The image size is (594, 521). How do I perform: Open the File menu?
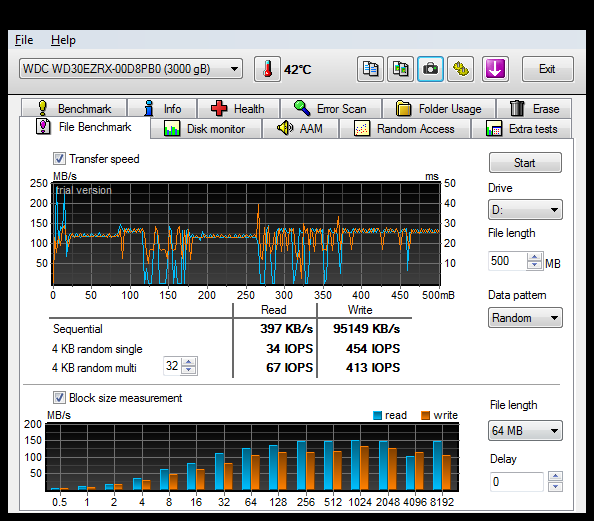tap(24, 40)
